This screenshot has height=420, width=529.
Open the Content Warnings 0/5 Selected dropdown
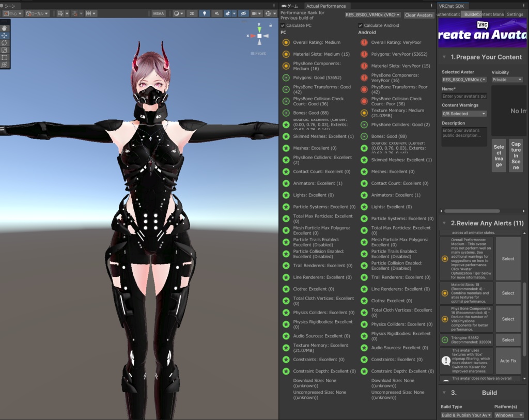pyautogui.click(x=463, y=113)
